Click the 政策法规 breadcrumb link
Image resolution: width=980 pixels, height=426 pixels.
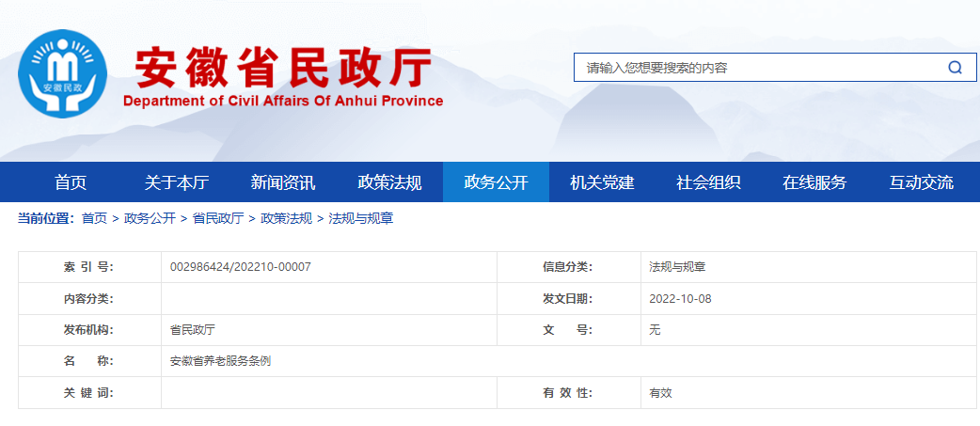coord(286,218)
